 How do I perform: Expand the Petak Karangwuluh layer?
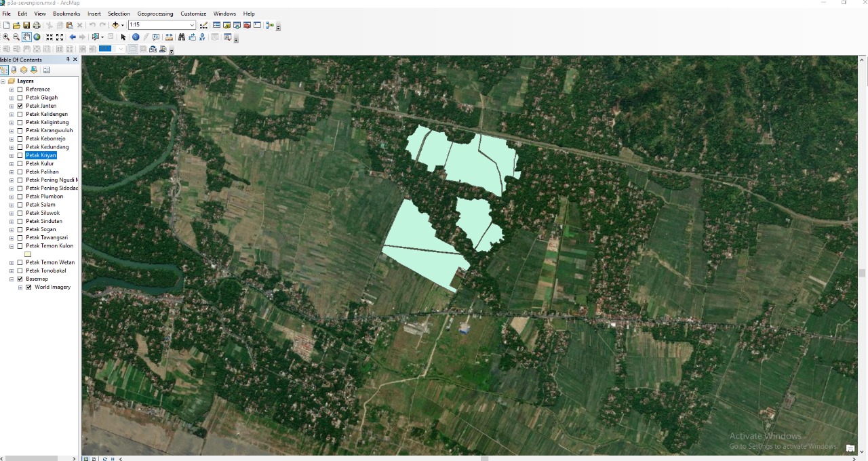tap(12, 131)
